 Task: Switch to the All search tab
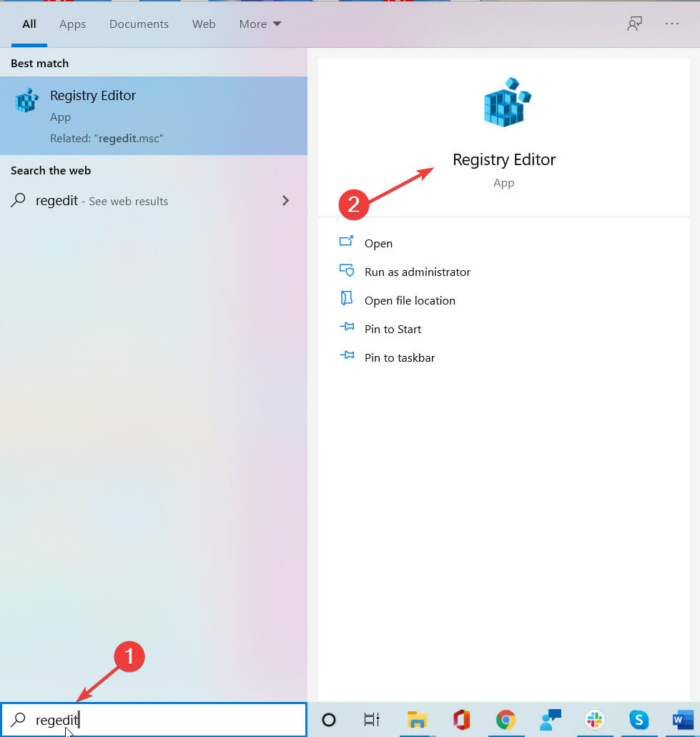pyautogui.click(x=29, y=24)
